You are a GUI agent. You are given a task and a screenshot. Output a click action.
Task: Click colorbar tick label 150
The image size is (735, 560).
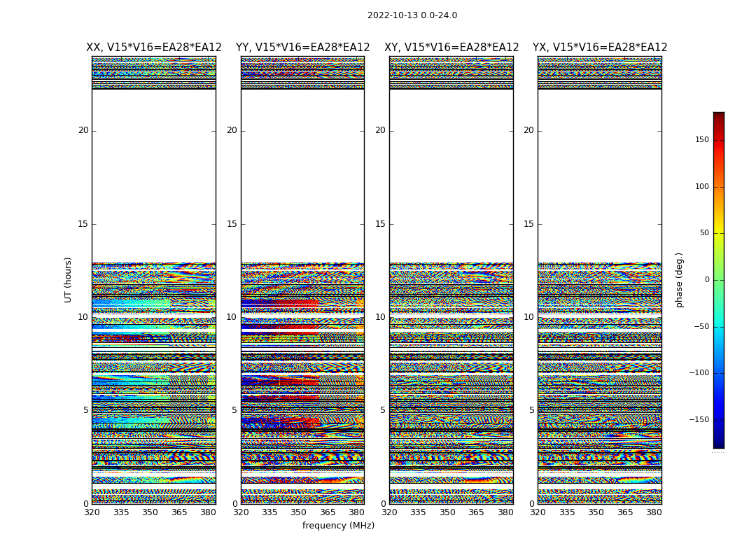(x=702, y=139)
